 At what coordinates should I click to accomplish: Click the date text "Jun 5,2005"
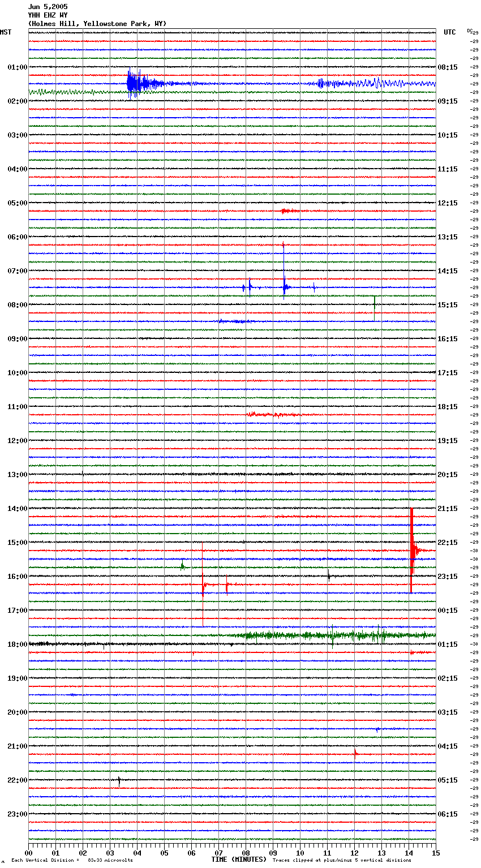pos(48,7)
